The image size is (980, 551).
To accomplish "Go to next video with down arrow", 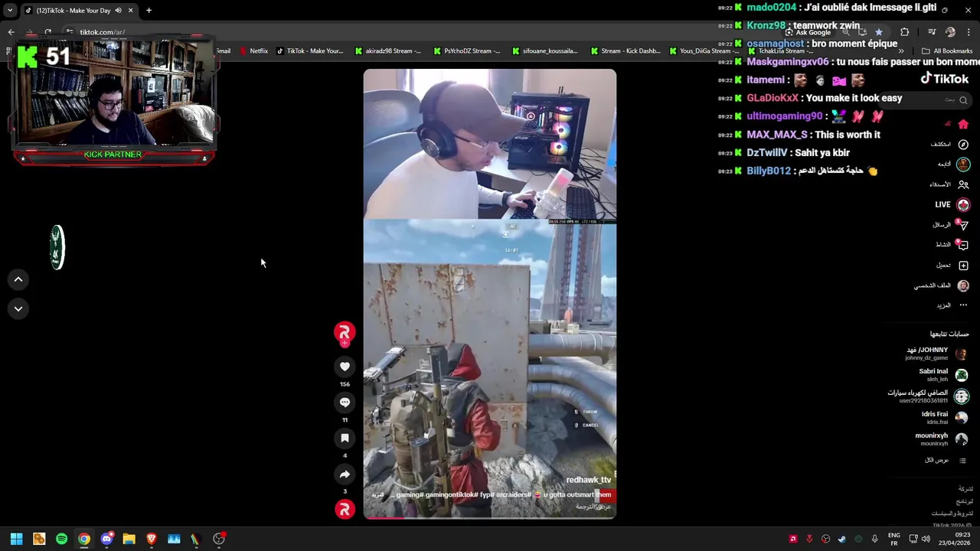I will (18, 308).
